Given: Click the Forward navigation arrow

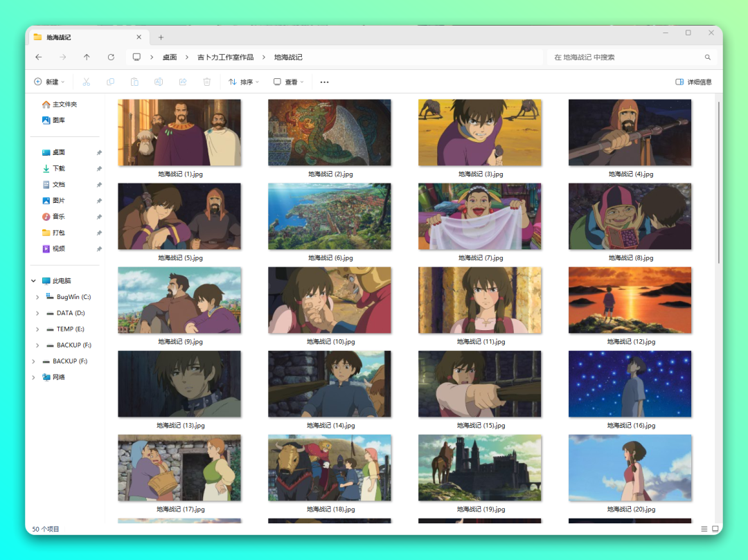Looking at the screenshot, I should [62, 57].
